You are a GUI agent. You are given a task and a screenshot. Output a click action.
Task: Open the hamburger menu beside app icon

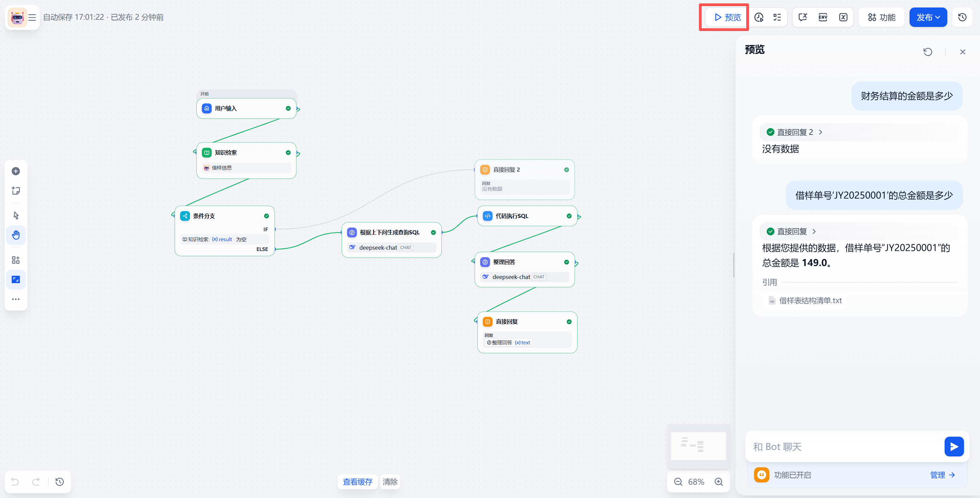[32, 17]
